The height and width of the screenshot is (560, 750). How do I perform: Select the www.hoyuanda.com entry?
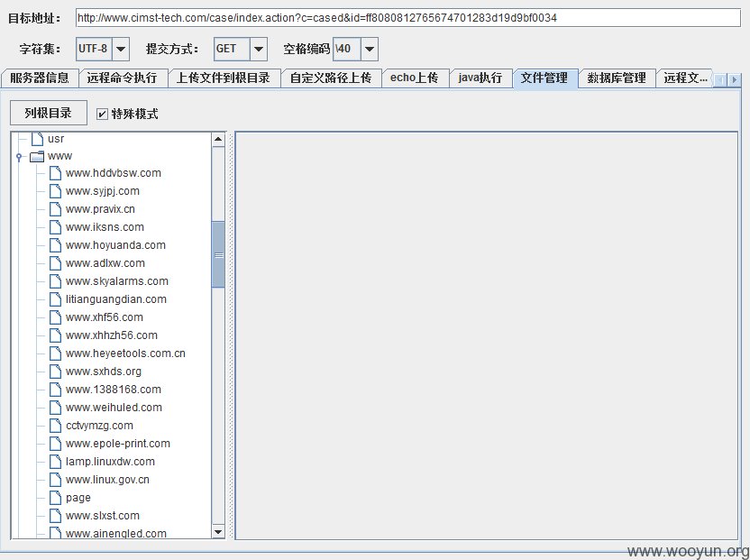point(115,245)
